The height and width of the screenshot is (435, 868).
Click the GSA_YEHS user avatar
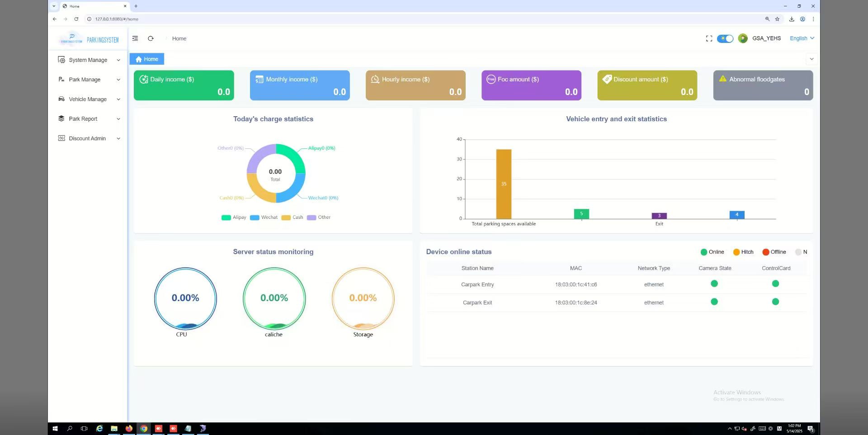click(742, 38)
